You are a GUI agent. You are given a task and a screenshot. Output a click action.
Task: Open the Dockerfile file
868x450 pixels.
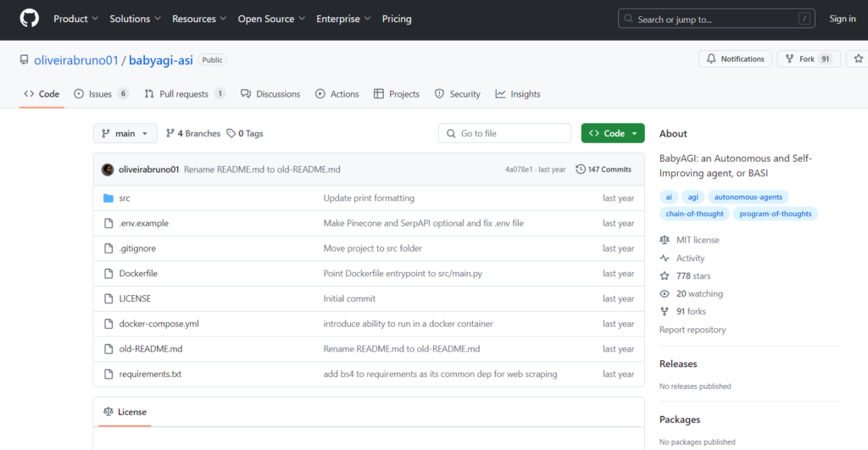pos(138,274)
